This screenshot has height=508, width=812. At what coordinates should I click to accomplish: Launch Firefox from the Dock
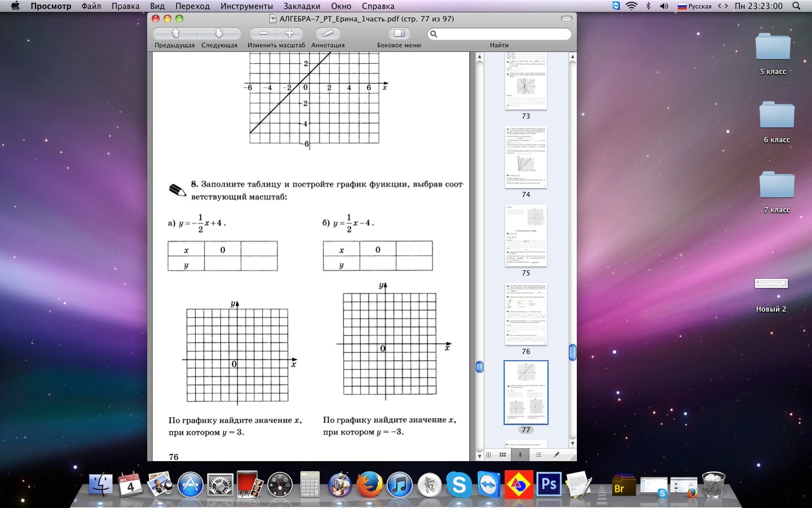tap(369, 484)
